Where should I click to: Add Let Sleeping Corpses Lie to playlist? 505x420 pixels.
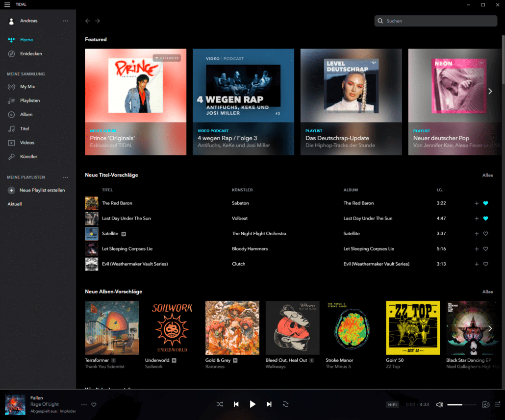pyautogui.click(x=477, y=249)
